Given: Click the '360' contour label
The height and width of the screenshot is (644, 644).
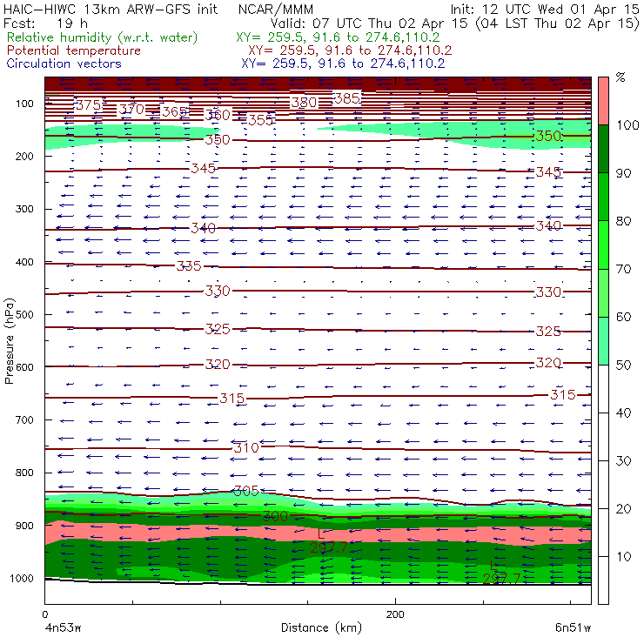Looking at the screenshot, I should coord(218,115).
